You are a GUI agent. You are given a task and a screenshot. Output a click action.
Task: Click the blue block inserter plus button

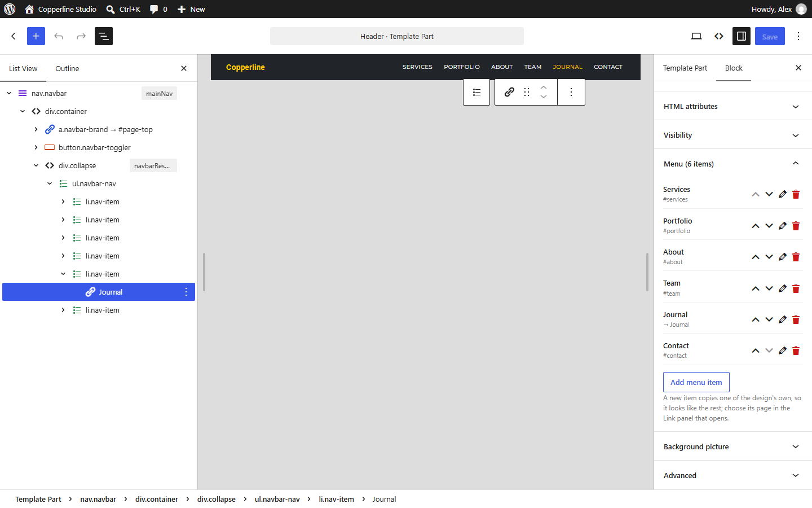click(x=36, y=36)
